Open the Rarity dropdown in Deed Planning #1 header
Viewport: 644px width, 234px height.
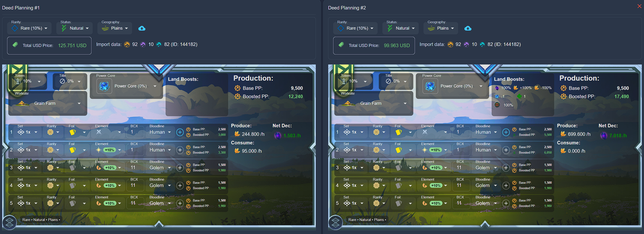pyautogui.click(x=29, y=28)
